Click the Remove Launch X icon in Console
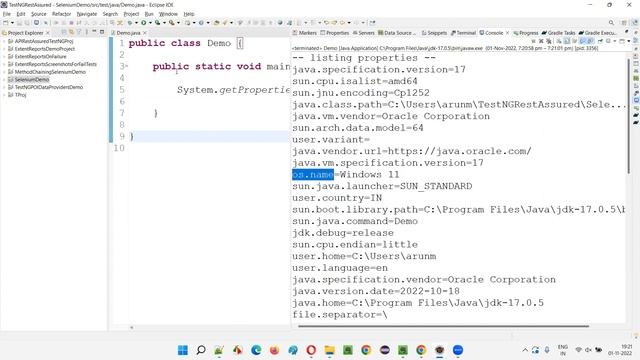Screen dimensions: 640x360 point(541,41)
